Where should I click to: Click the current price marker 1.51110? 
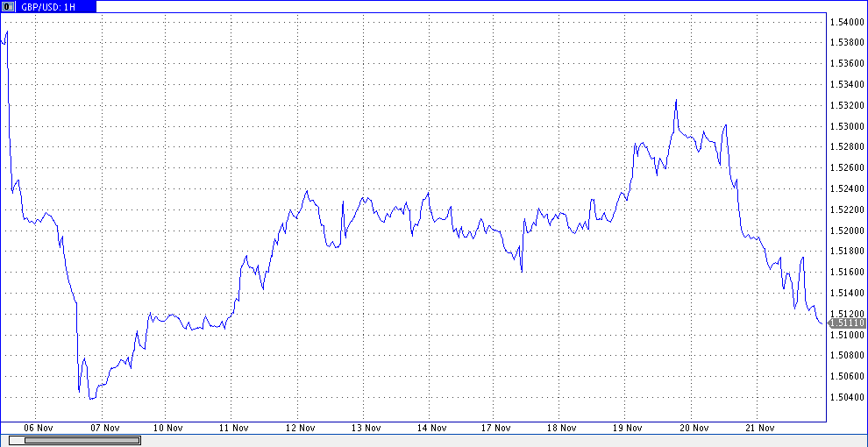coord(846,323)
